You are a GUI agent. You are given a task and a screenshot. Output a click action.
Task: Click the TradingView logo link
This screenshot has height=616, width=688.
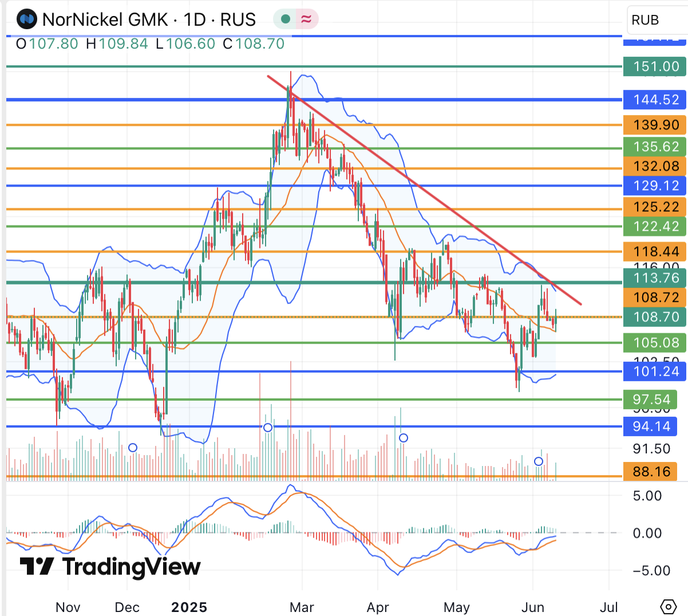pyautogui.click(x=110, y=566)
